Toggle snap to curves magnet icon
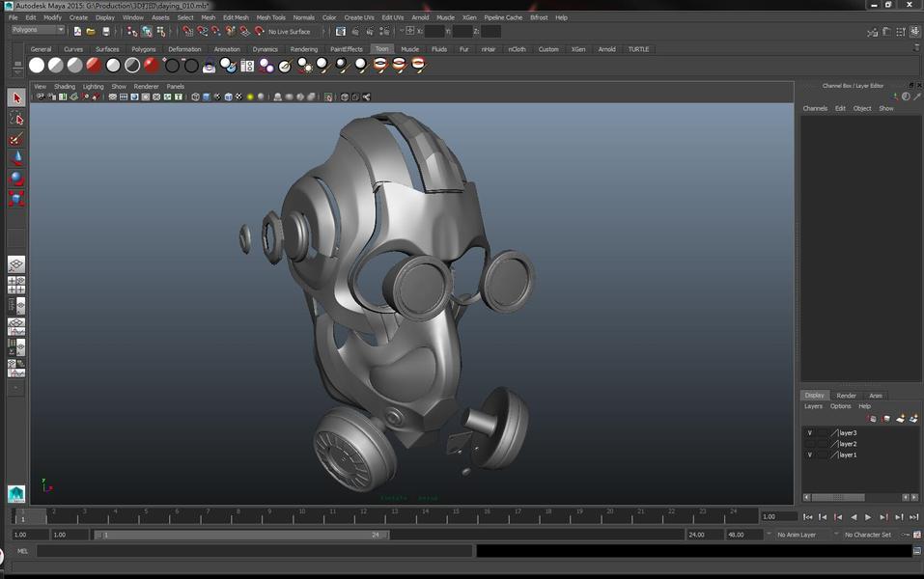 202,31
